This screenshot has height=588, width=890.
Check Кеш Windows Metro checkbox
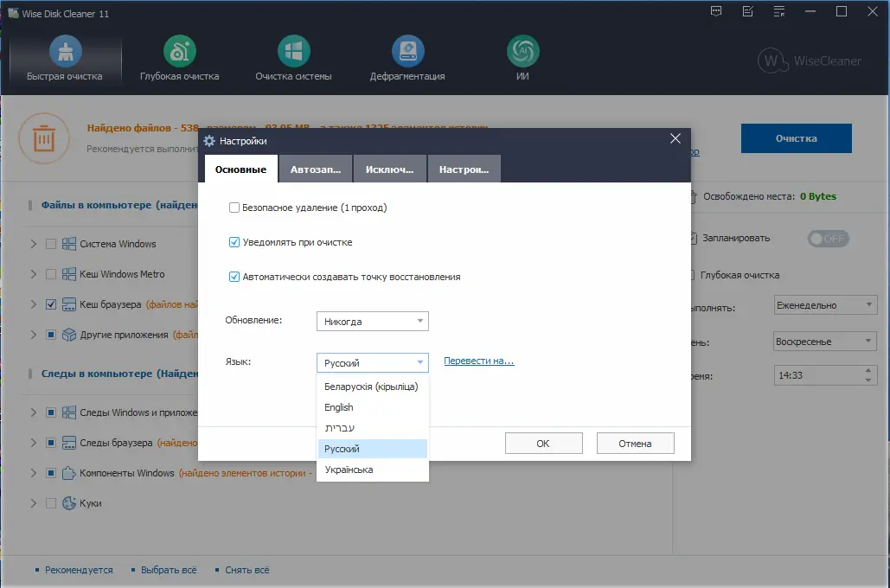click(x=51, y=274)
